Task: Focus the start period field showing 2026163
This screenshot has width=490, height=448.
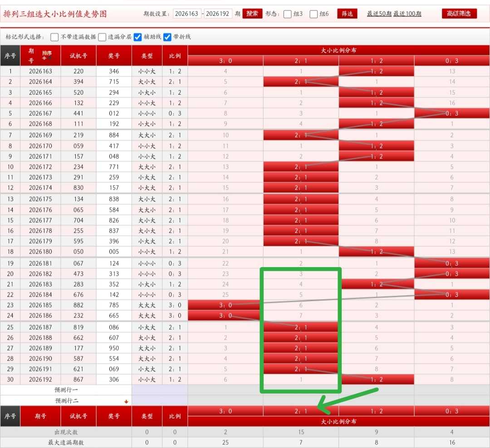Action: pos(186,14)
